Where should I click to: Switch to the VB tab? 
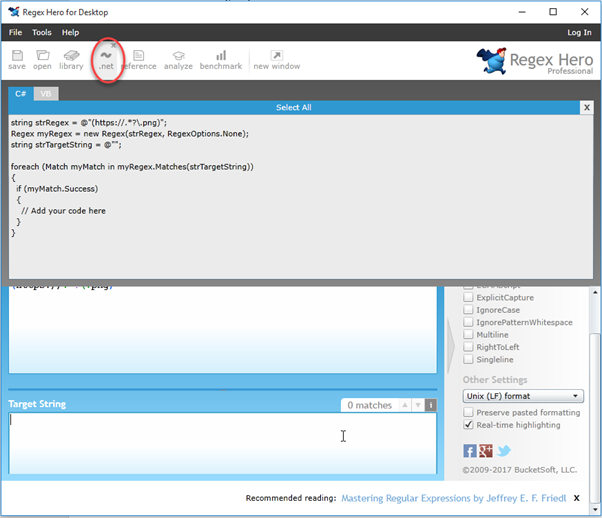tap(46, 94)
